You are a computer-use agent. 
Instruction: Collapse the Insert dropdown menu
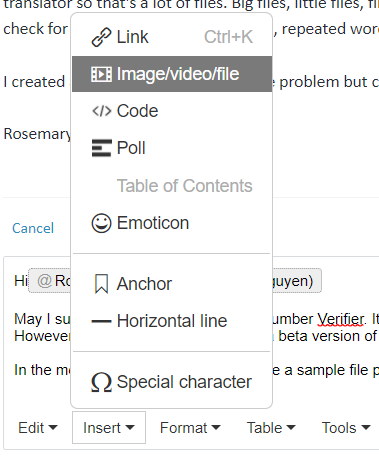109,428
